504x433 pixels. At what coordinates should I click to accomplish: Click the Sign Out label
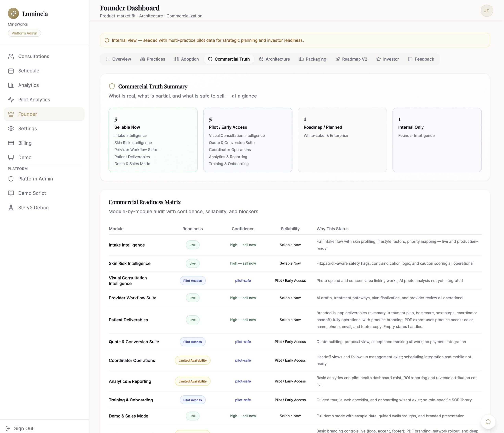coord(24,428)
